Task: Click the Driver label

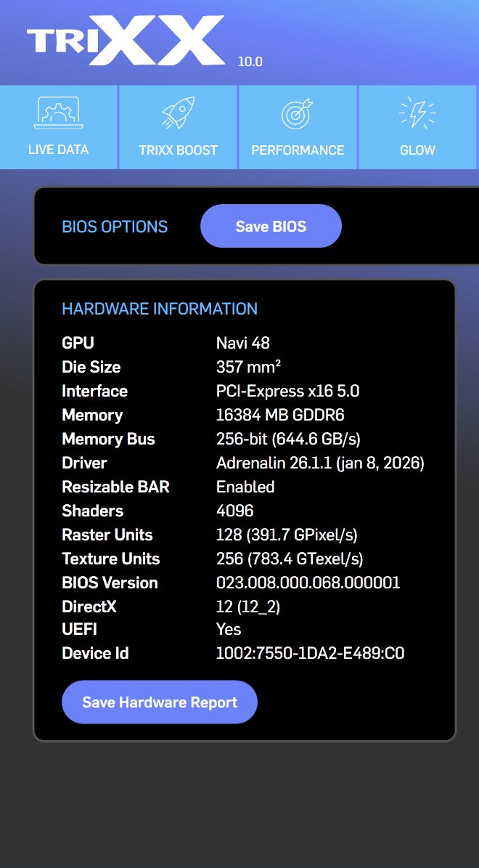Action: tap(85, 463)
